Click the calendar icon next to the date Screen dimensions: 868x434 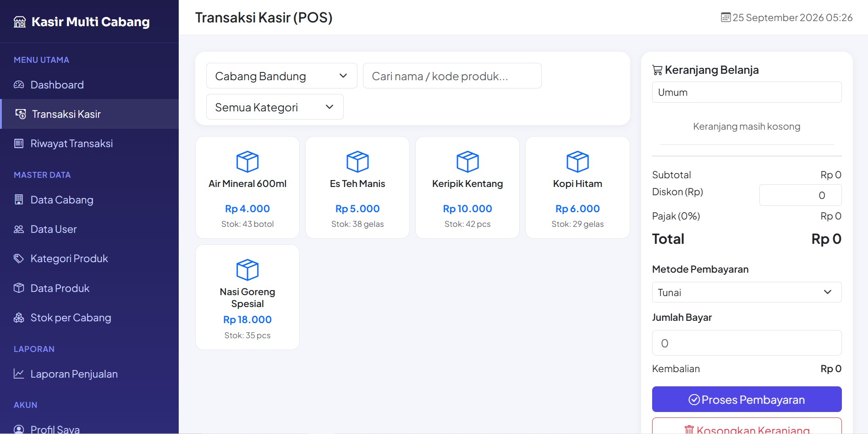[725, 17]
